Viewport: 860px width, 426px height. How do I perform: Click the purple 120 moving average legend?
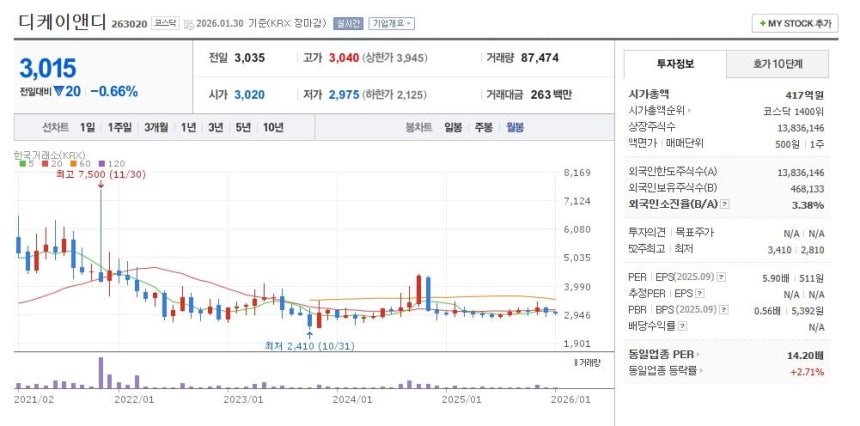pos(112,163)
